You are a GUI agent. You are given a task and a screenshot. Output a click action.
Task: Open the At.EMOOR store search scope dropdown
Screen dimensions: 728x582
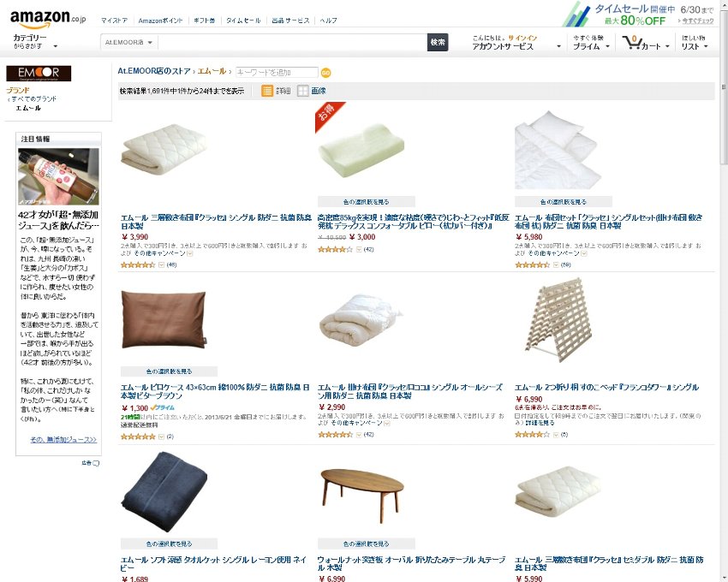click(128, 42)
